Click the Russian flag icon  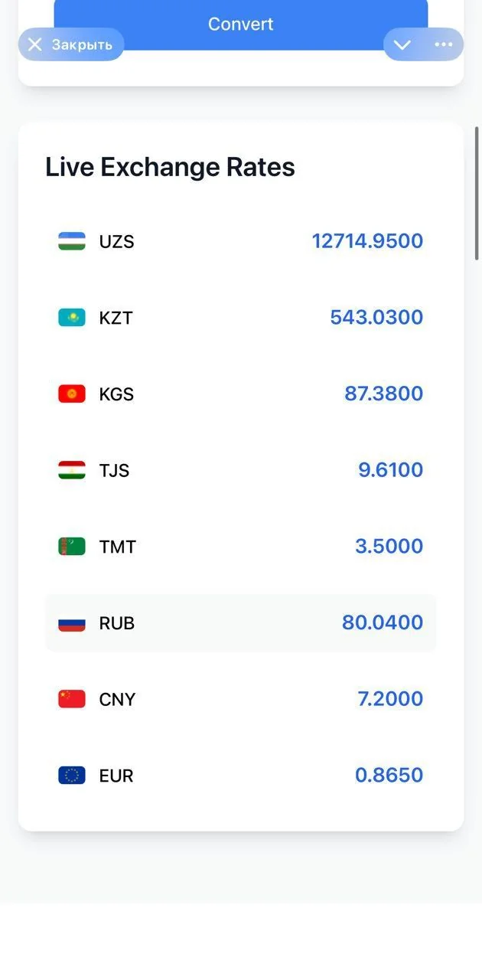point(72,623)
